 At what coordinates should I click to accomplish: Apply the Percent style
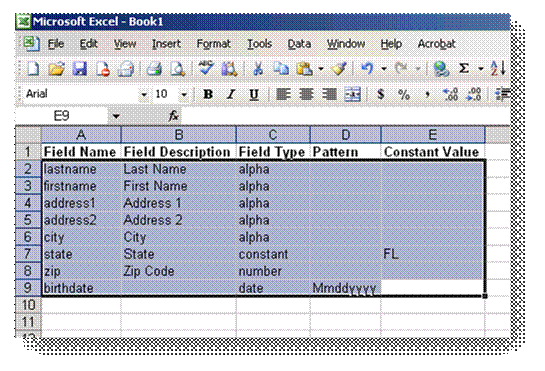tap(404, 94)
